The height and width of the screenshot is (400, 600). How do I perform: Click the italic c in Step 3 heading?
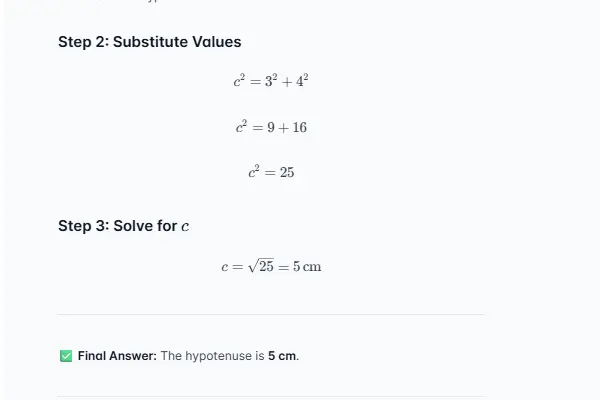click(x=185, y=227)
